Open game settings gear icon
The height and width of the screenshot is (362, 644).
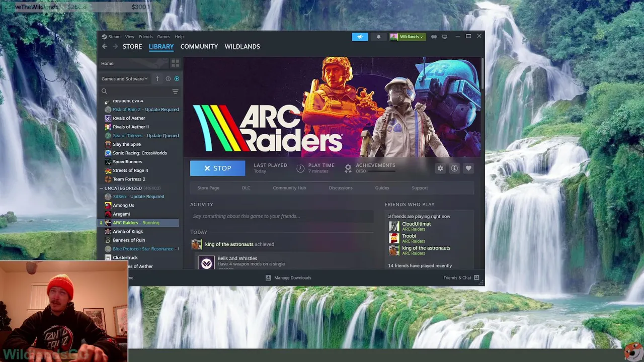[x=440, y=168]
